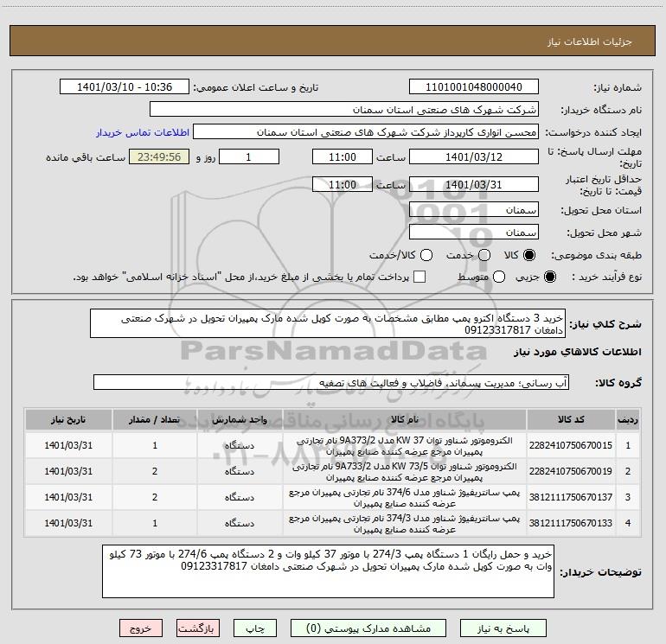
Task: Click the چاپ button
Action: pyautogui.click(x=255, y=628)
